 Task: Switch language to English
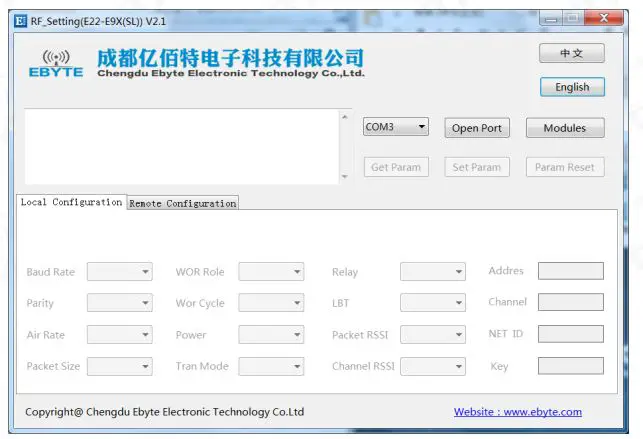pyautogui.click(x=572, y=87)
